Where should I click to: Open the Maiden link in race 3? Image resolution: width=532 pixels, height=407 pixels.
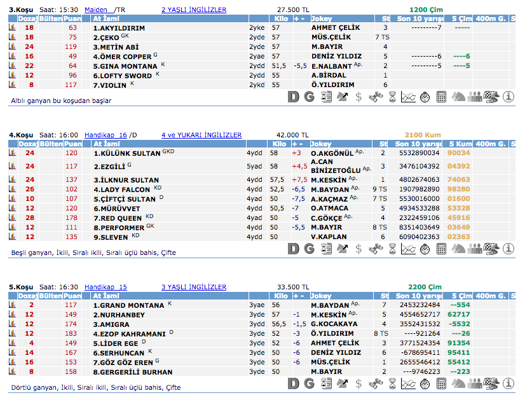pyautogui.click(x=96, y=10)
